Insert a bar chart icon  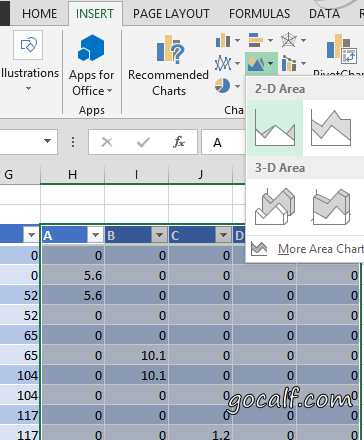pyautogui.click(x=256, y=40)
